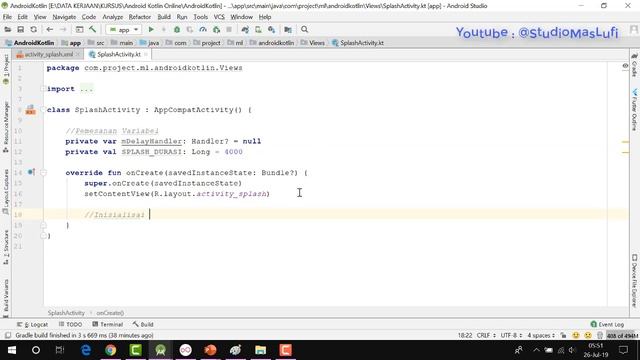Image resolution: width=640 pixels, height=360 pixels.
Task: Click the Synchronize refresh toolbar icon
Action: click(33, 29)
